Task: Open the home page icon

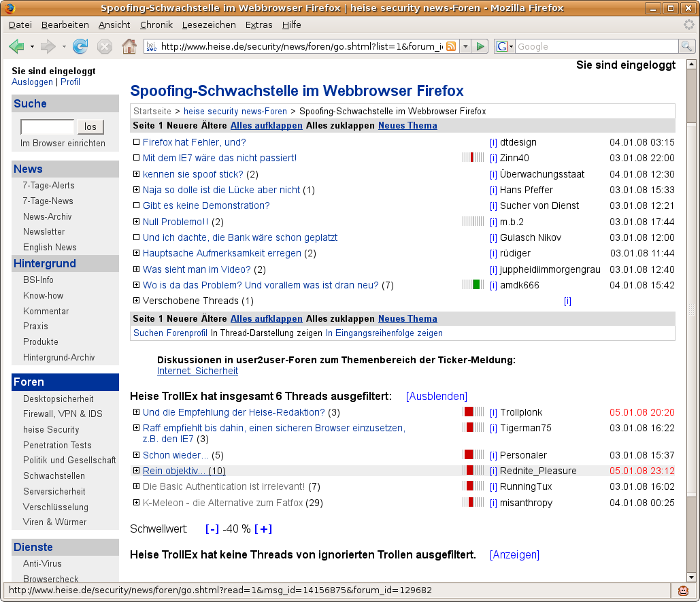Action: click(x=129, y=46)
